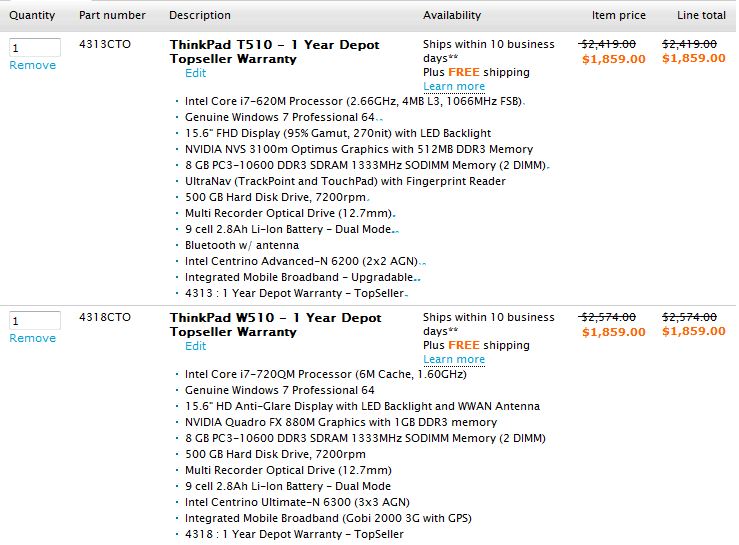The height and width of the screenshot is (545, 739).
Task: Click the Item price column header
Action: click(619, 15)
